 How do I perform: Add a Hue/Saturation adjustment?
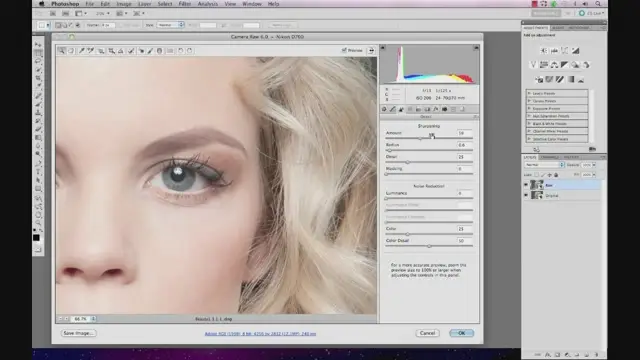(x=544, y=64)
